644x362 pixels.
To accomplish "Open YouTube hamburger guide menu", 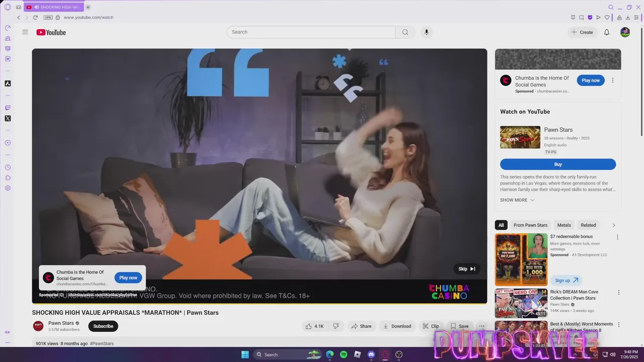I will click(x=25, y=32).
